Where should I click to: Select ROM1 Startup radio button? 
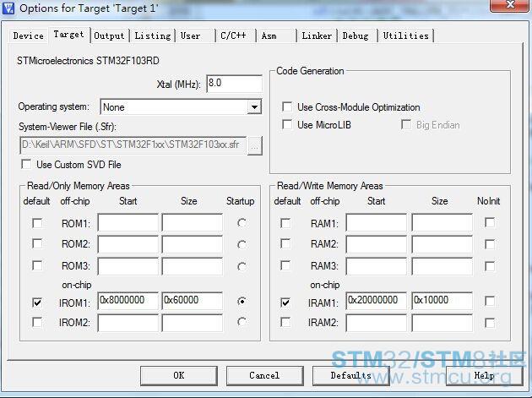tap(242, 223)
